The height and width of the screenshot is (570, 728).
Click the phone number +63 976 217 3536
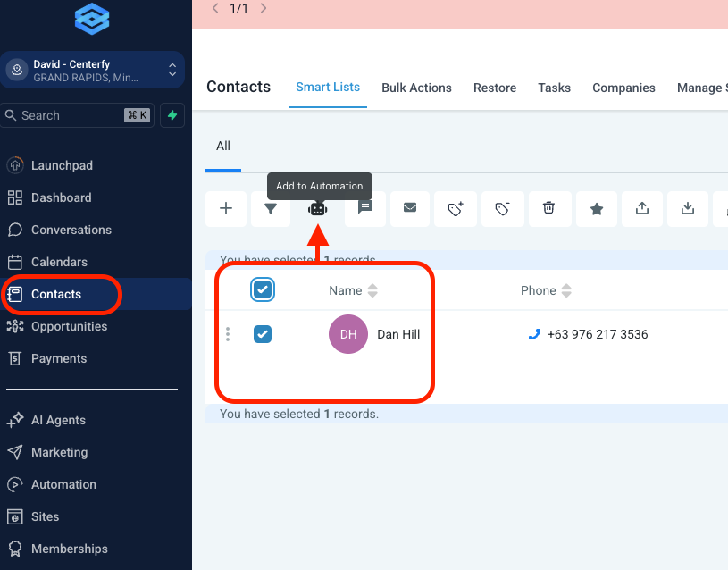[597, 334]
